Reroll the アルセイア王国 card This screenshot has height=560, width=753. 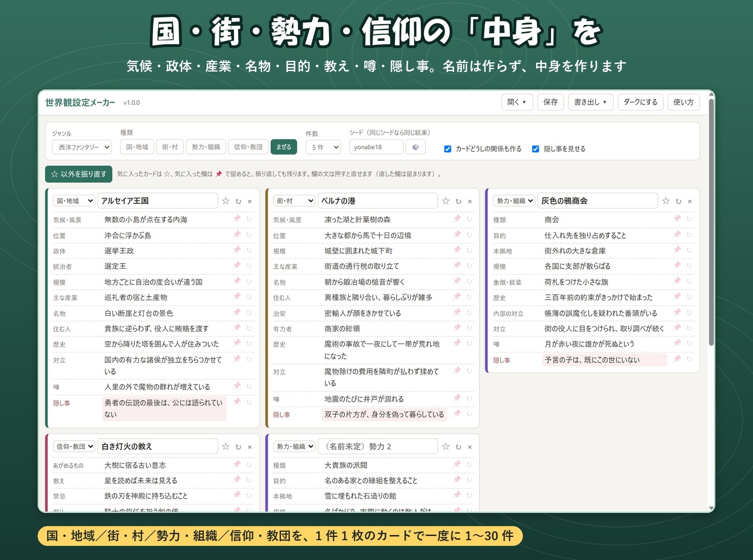pyautogui.click(x=239, y=201)
